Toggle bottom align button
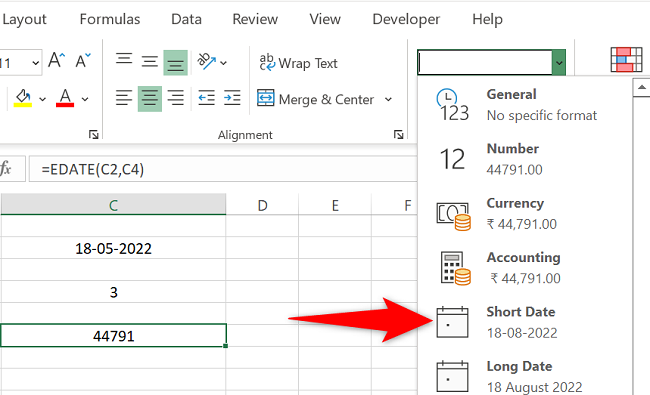 tap(175, 63)
